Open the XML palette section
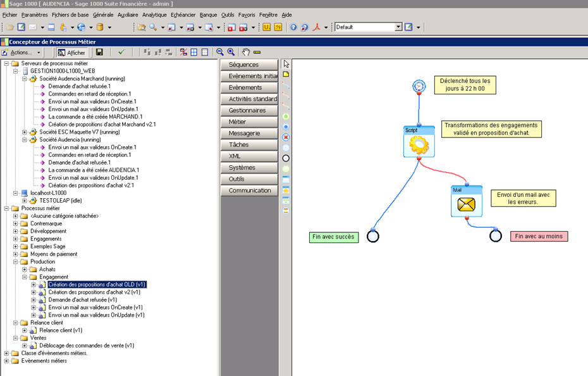The image size is (588, 376). [249, 156]
